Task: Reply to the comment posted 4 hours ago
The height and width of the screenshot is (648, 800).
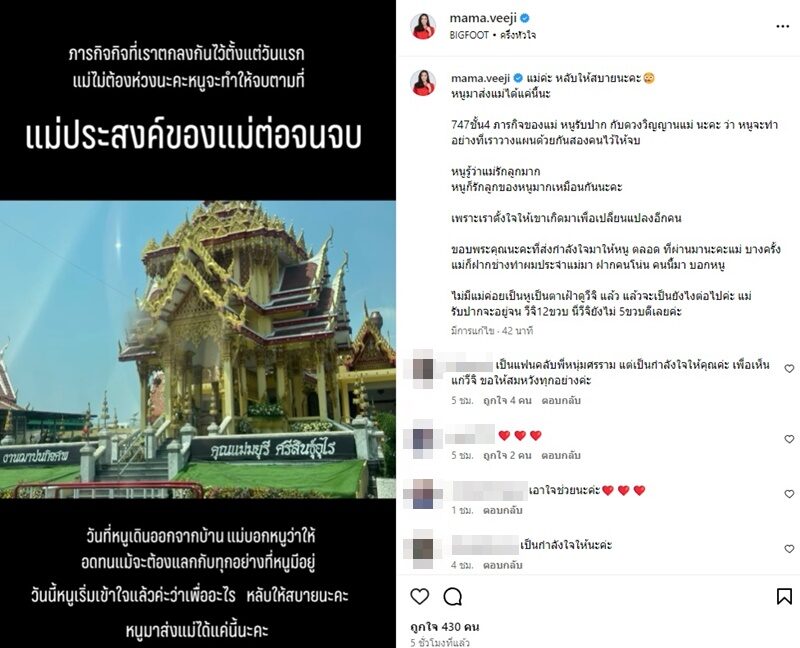Action: [503, 565]
